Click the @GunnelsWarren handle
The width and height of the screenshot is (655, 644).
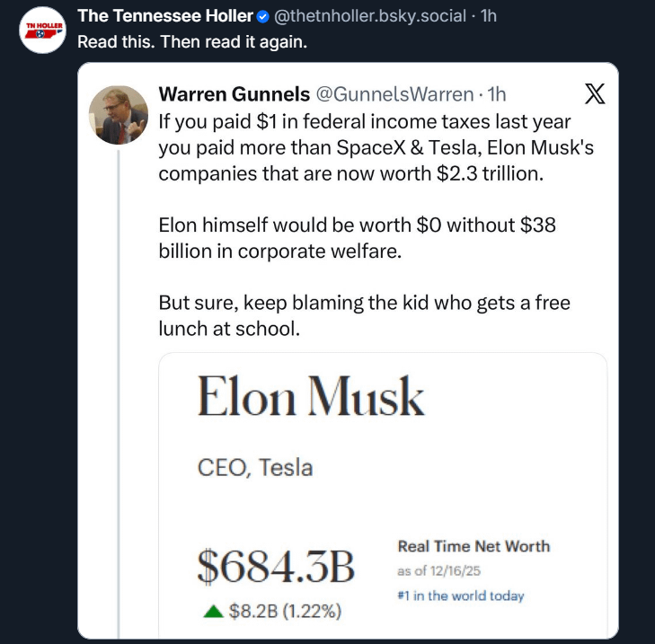[x=394, y=94]
